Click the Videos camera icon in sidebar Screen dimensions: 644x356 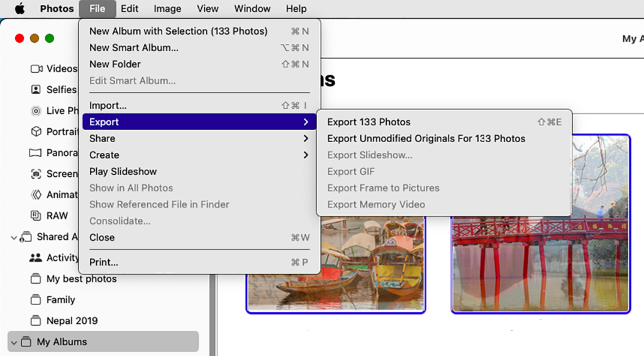[x=36, y=69]
